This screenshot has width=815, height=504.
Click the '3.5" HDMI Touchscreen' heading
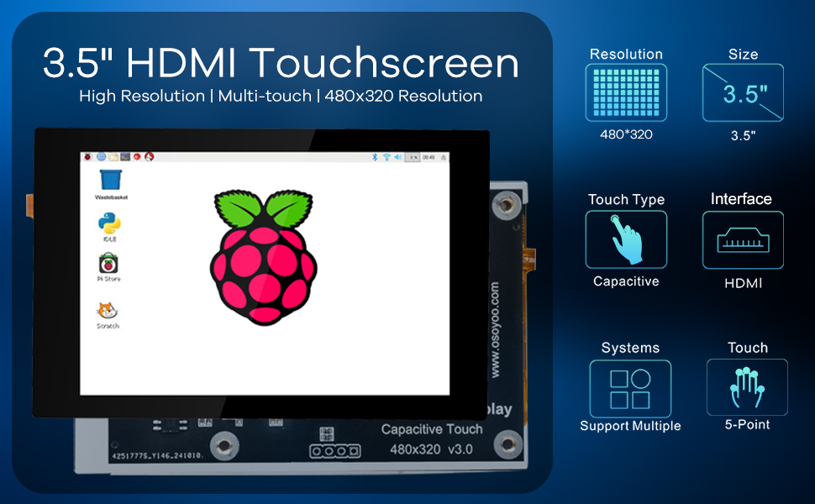point(281,63)
